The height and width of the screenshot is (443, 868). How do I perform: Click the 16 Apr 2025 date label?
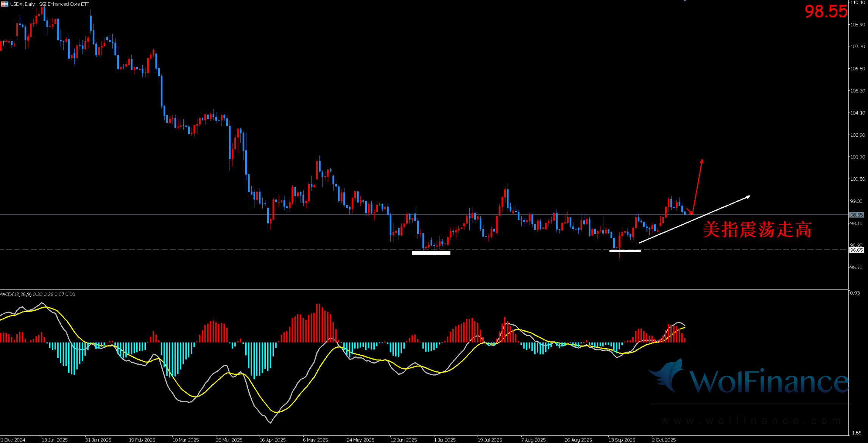coord(273,440)
